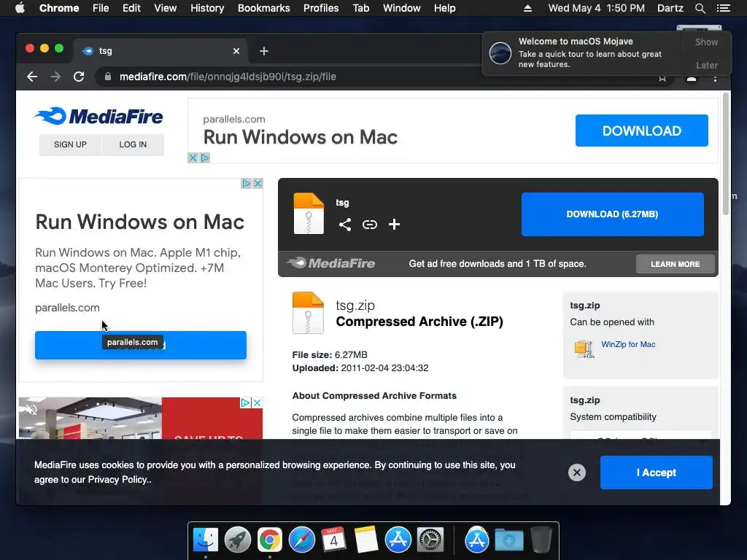Open the WinZip for Mac link
This screenshot has width=747, height=560.
[x=628, y=344]
